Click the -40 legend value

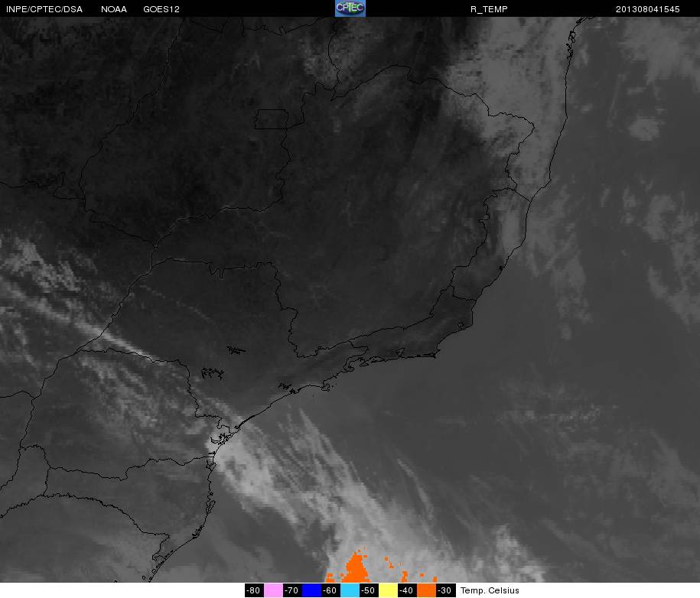(408, 590)
